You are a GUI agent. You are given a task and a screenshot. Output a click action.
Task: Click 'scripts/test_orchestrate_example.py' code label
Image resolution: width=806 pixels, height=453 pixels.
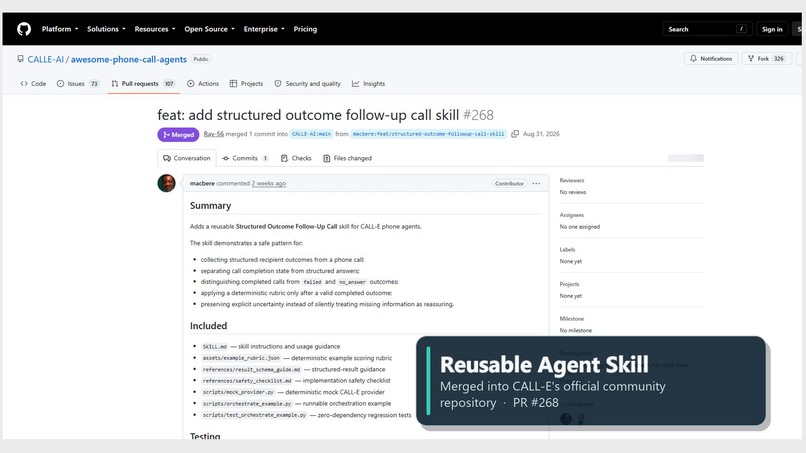254,415
